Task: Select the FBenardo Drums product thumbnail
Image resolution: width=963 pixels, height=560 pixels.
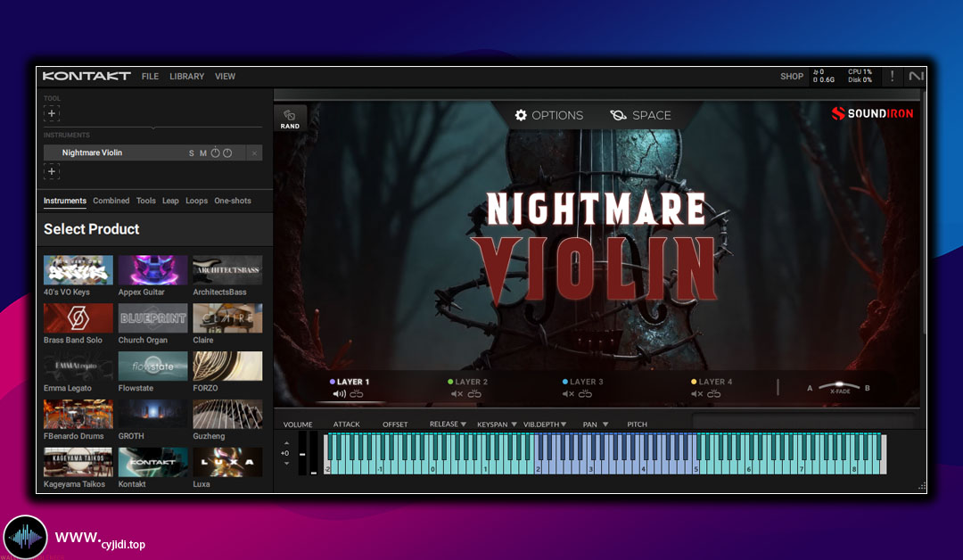Action: (x=78, y=414)
